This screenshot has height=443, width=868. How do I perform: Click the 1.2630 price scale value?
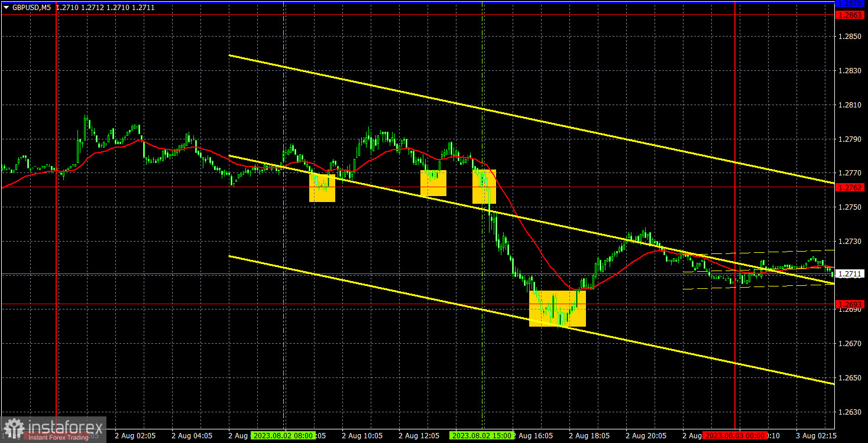pos(850,412)
